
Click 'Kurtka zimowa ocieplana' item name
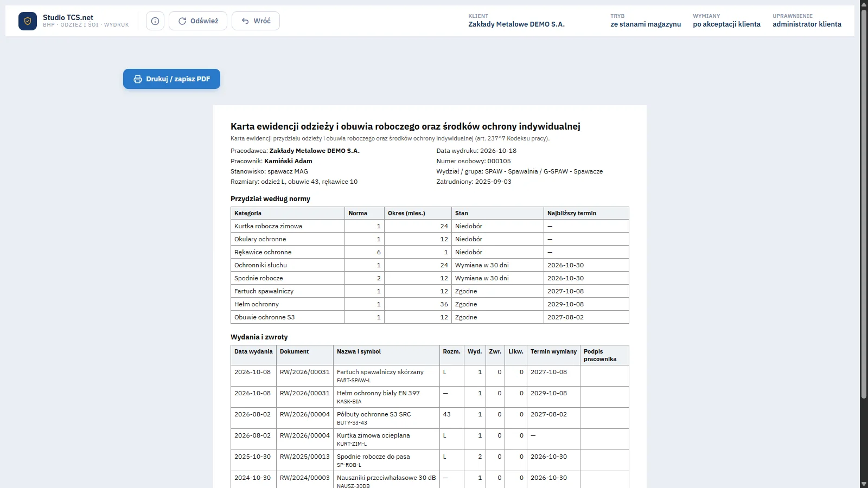coord(373,435)
